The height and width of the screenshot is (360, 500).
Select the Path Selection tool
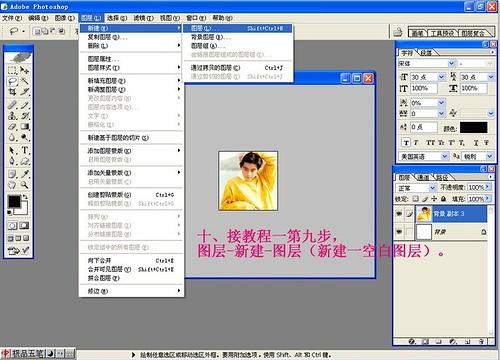[12, 150]
